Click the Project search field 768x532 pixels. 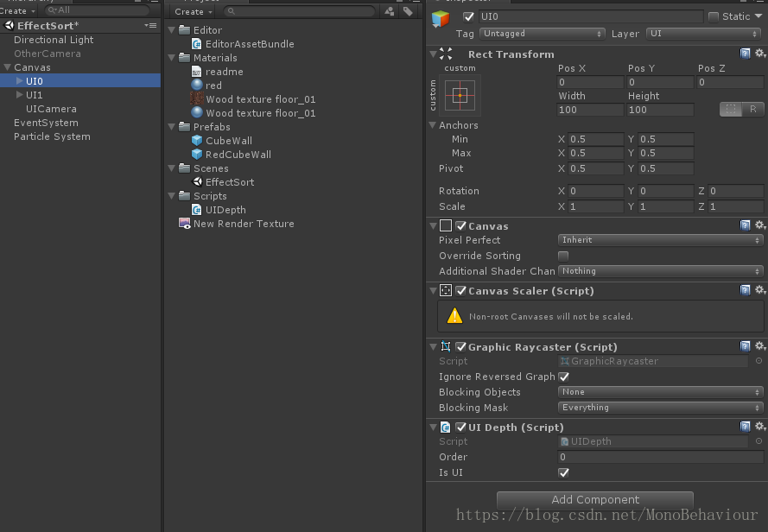299,10
